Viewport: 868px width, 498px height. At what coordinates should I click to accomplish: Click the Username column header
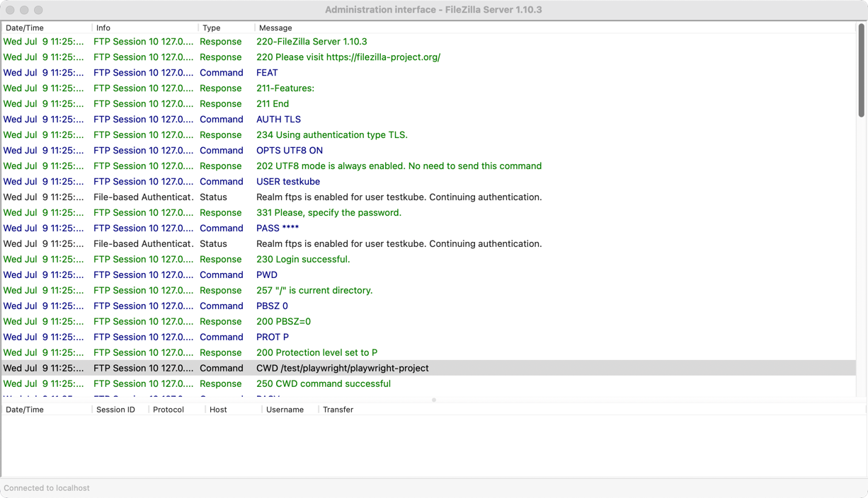point(282,409)
